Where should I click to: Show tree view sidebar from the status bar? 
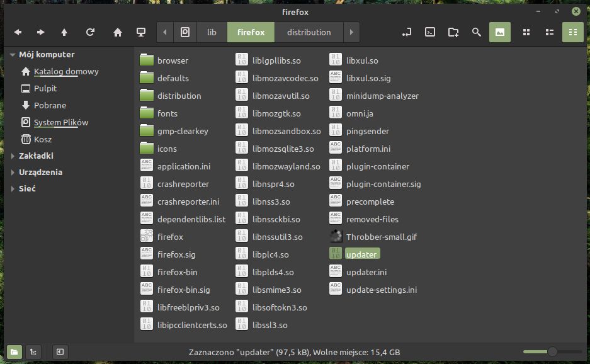(x=33, y=352)
